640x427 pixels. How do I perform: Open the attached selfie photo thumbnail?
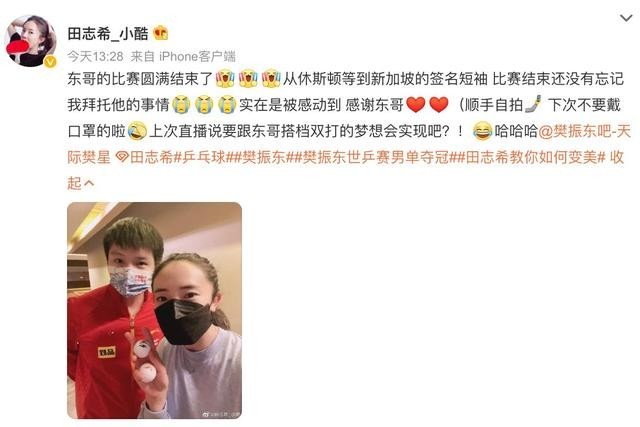pyautogui.click(x=154, y=310)
